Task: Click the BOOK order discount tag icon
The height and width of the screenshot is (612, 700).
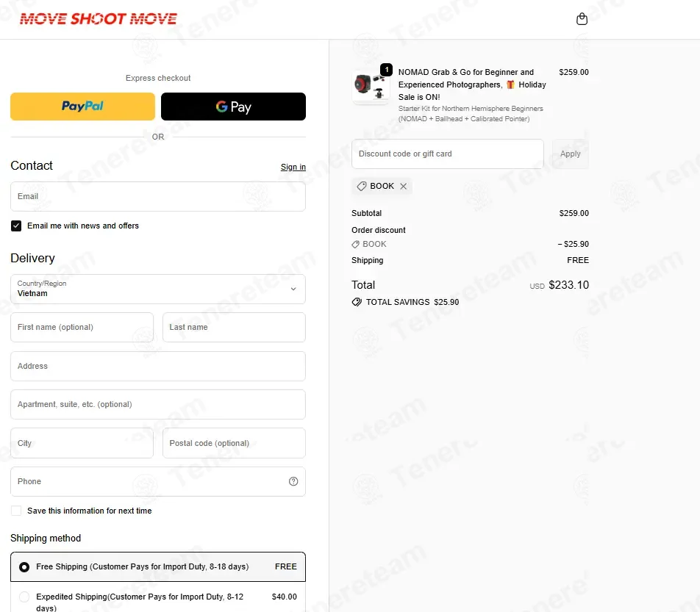Action: (x=355, y=244)
